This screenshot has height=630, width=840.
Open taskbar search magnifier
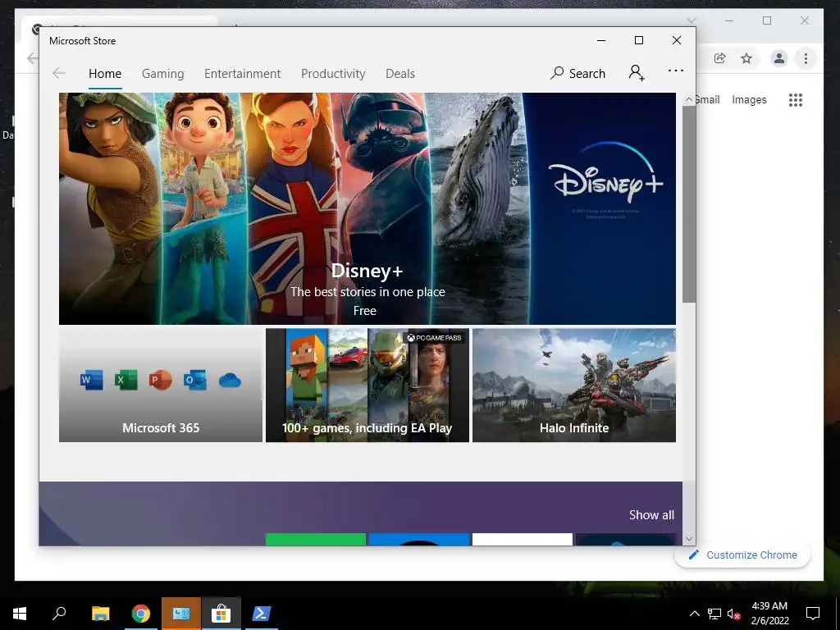point(59,614)
